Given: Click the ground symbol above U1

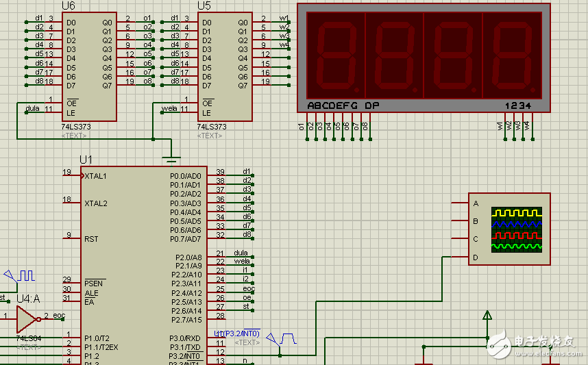Looking at the screenshot, I should click(x=171, y=159).
